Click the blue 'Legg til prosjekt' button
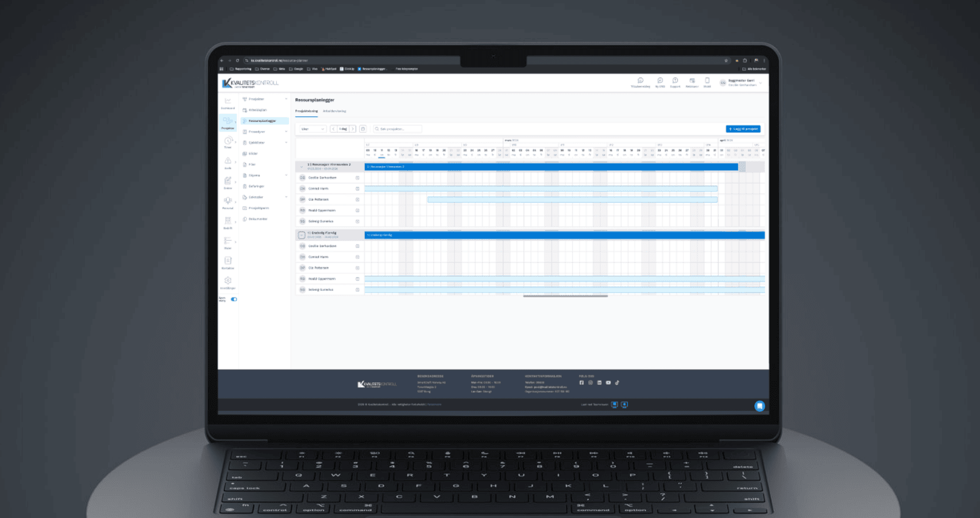Viewport: 980px width, 518px height. coord(743,129)
